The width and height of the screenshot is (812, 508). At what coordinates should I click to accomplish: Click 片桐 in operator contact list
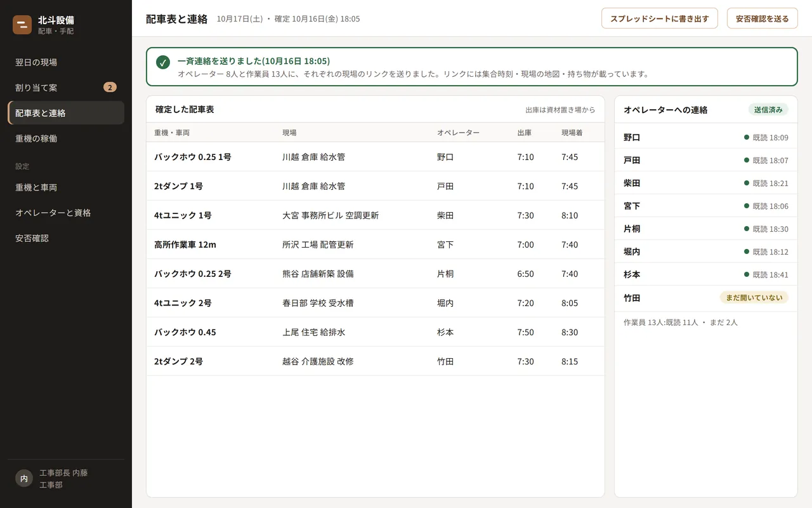click(632, 229)
